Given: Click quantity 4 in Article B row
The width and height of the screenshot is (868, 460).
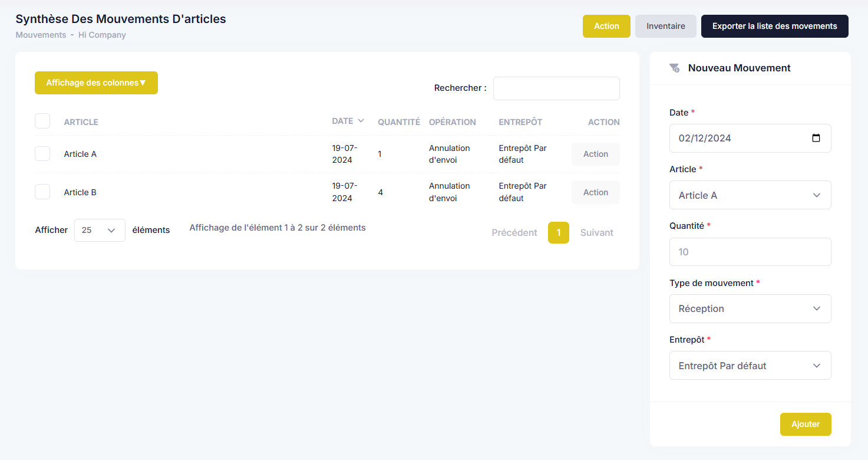Looking at the screenshot, I should 381,192.
